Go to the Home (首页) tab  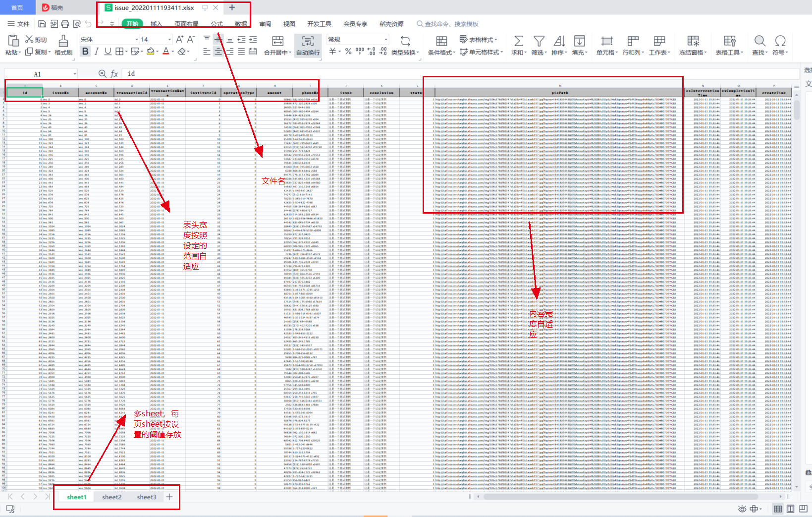(x=17, y=7)
